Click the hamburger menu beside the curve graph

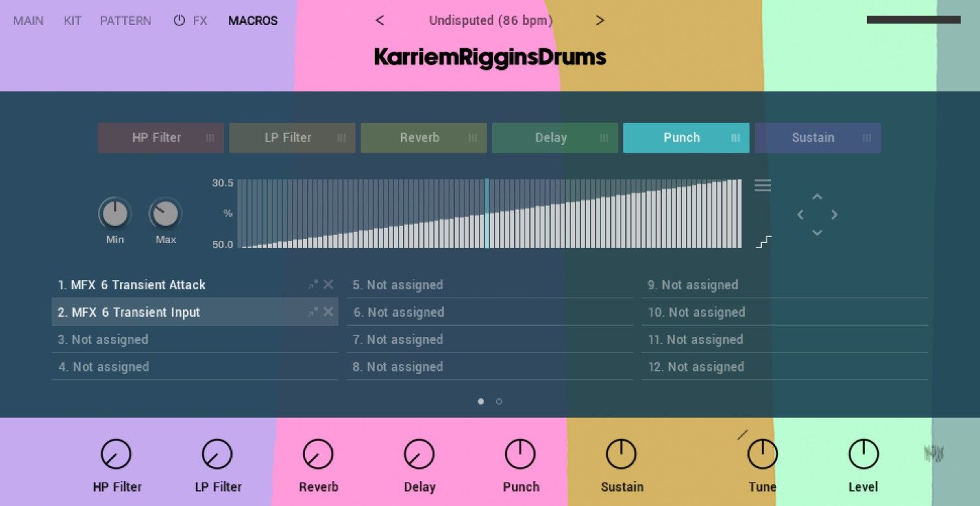[x=762, y=185]
